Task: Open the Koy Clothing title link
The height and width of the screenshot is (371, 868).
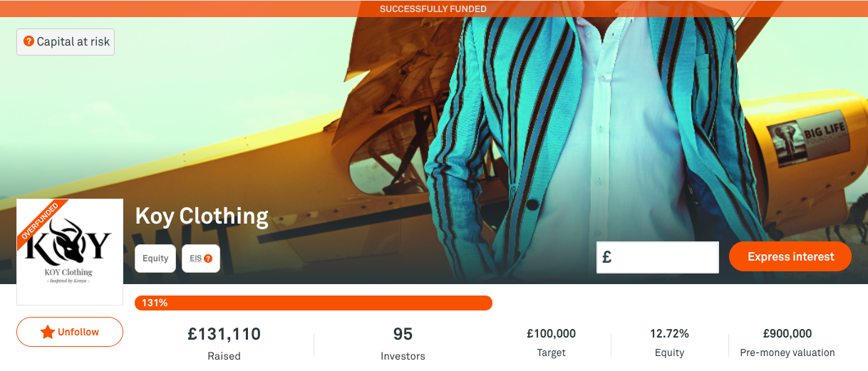Action: (202, 216)
